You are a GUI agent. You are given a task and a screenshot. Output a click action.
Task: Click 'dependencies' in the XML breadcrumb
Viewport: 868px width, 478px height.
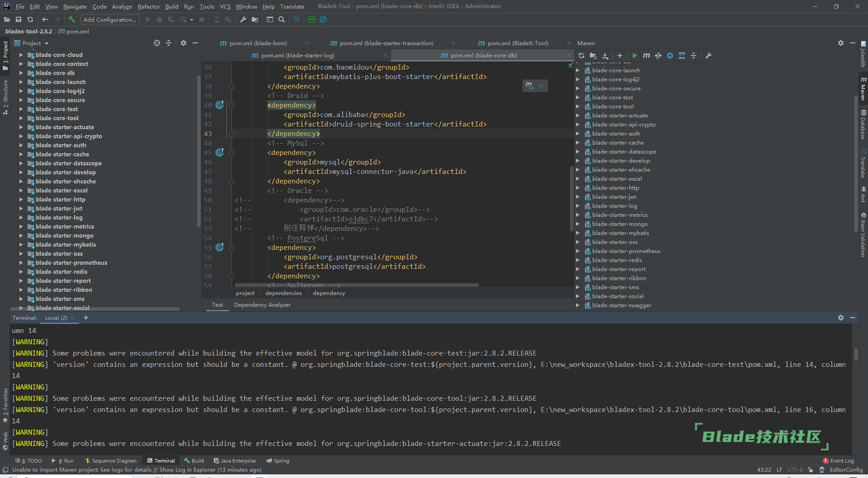[283, 293]
